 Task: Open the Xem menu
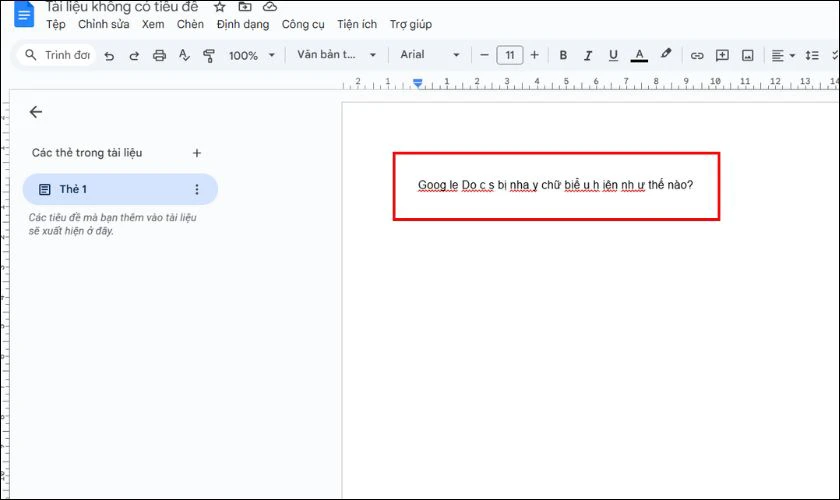click(153, 24)
